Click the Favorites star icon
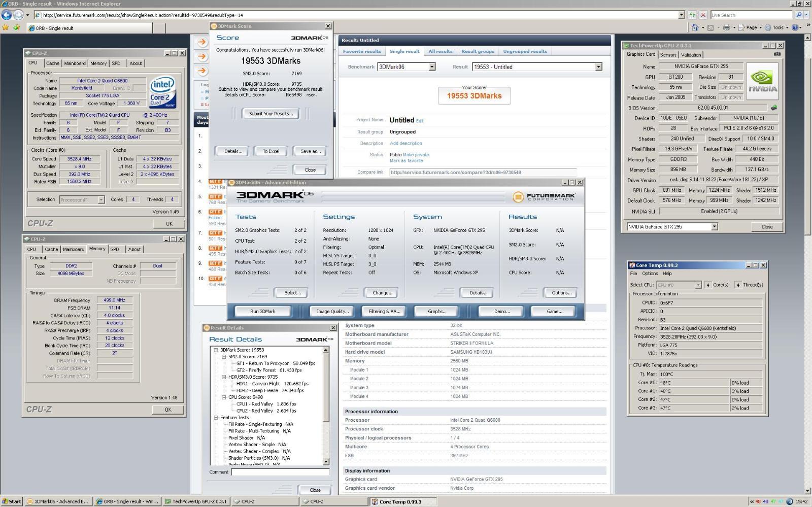The height and width of the screenshot is (507, 812). [6, 27]
